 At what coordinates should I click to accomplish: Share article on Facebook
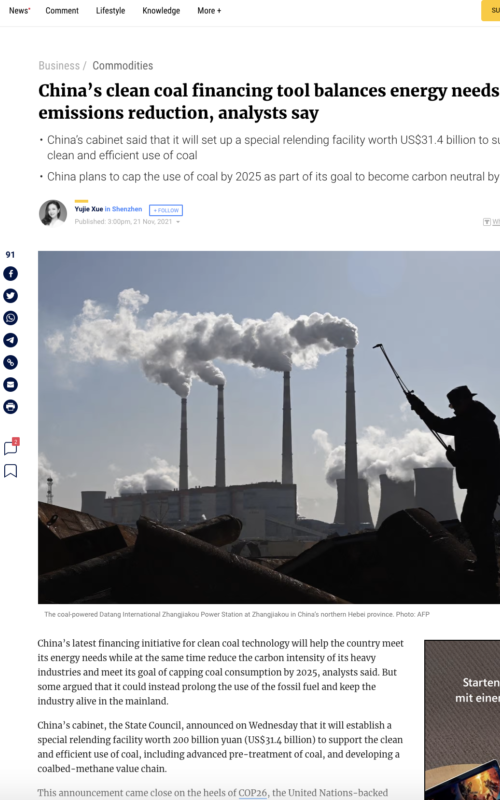11,274
